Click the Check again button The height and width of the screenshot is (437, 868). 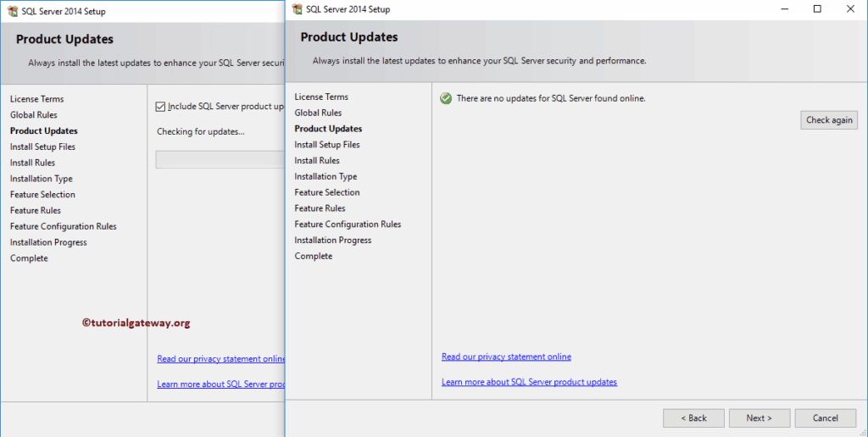[829, 120]
